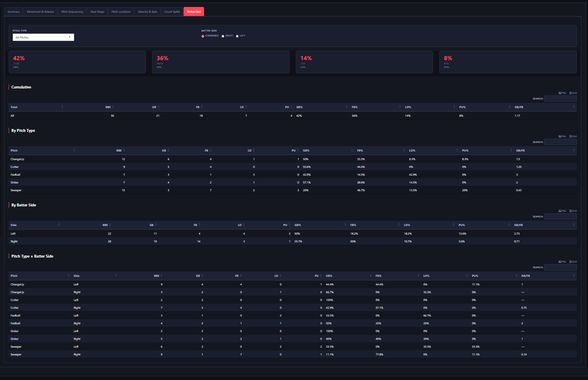Open the Velocity & Spin tab
The height and width of the screenshot is (380, 588).
(148, 12)
